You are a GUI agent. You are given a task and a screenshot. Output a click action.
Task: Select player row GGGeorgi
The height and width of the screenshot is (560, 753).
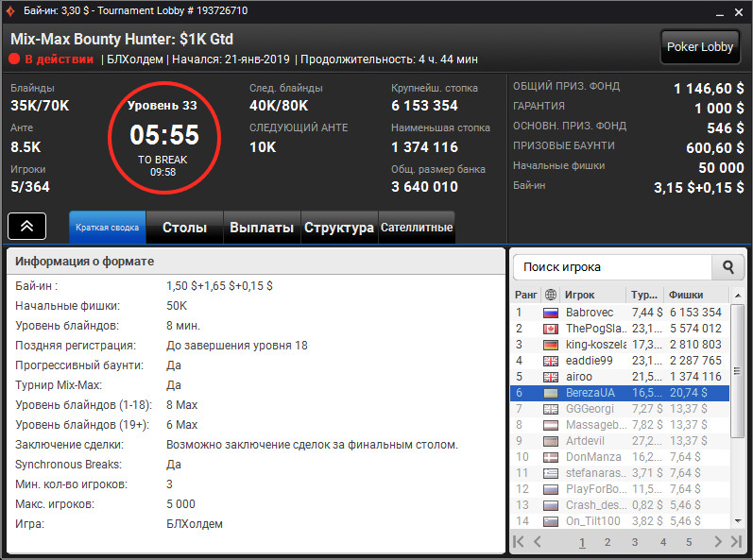620,409
